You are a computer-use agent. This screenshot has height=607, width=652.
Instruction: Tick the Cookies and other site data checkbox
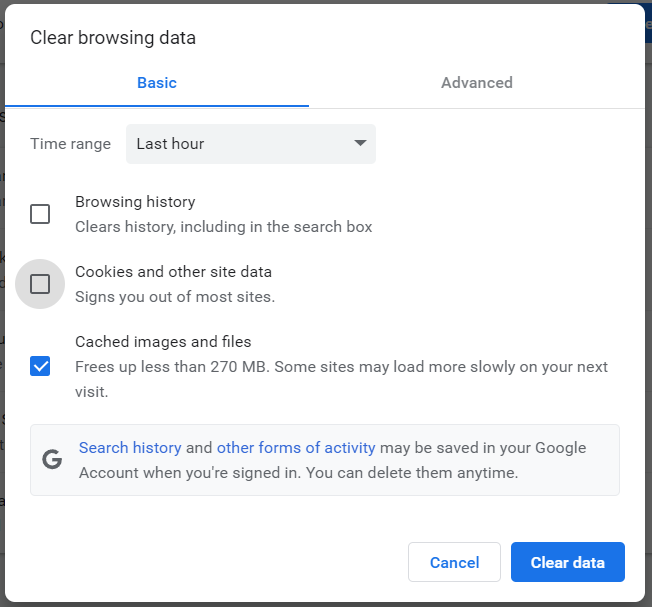pos(40,284)
